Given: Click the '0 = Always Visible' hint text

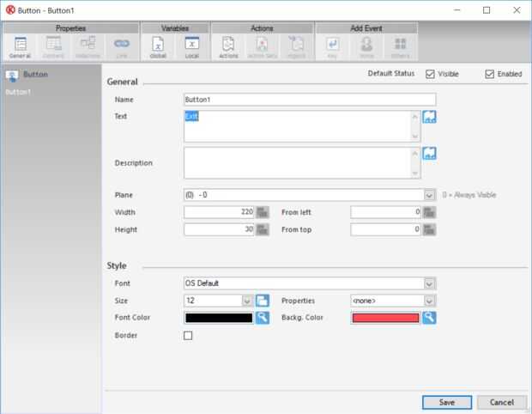Looking at the screenshot, I should point(469,195).
